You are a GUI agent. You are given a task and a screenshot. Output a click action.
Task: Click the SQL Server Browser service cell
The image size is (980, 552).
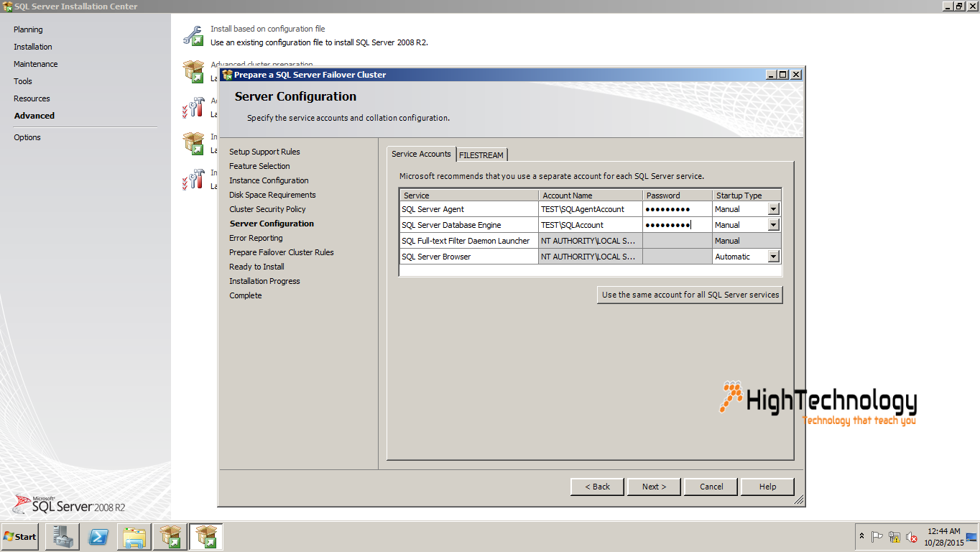[469, 257]
